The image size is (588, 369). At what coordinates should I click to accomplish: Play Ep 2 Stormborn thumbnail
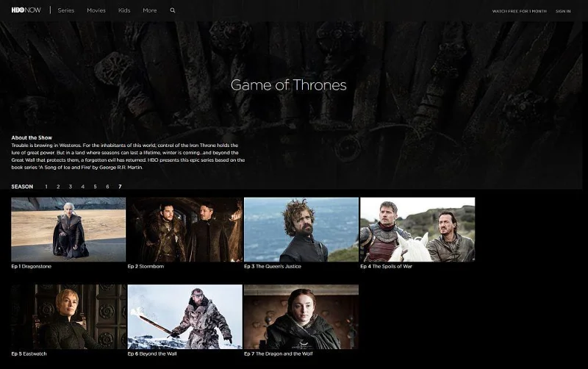pyautogui.click(x=185, y=229)
